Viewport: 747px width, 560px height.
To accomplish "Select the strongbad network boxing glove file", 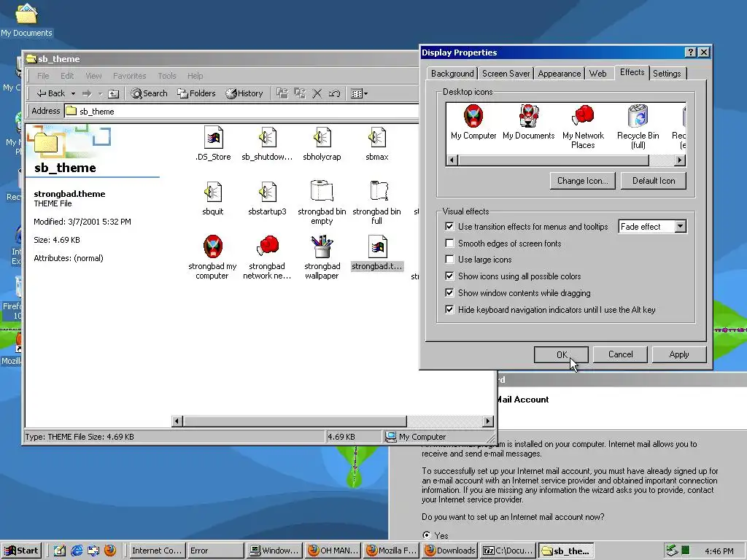I will pyautogui.click(x=267, y=246).
